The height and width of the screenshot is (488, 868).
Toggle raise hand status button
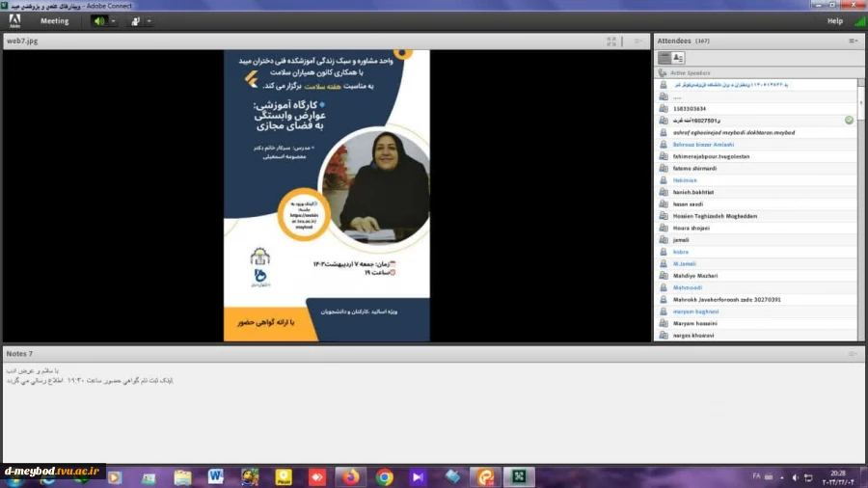(136, 21)
